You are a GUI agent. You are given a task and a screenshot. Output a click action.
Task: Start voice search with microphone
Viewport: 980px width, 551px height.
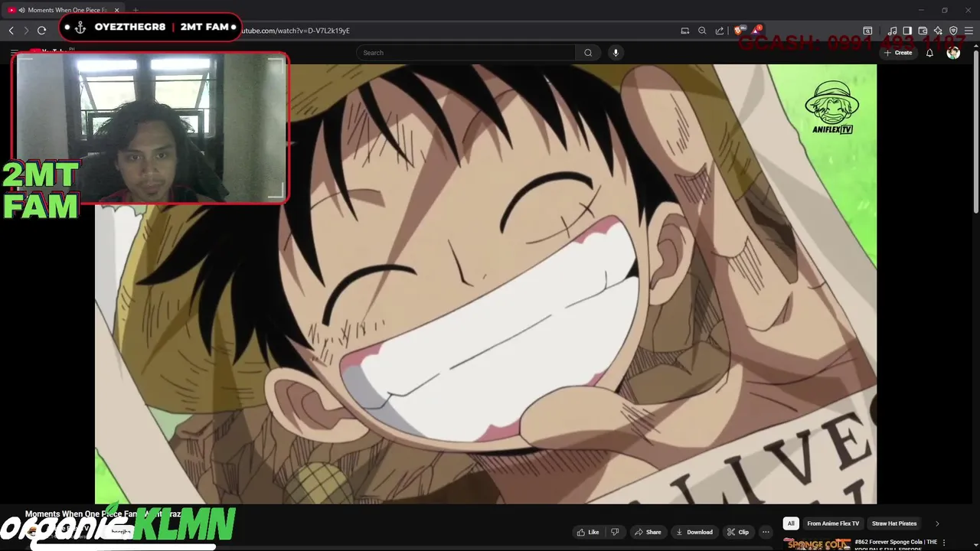[616, 53]
